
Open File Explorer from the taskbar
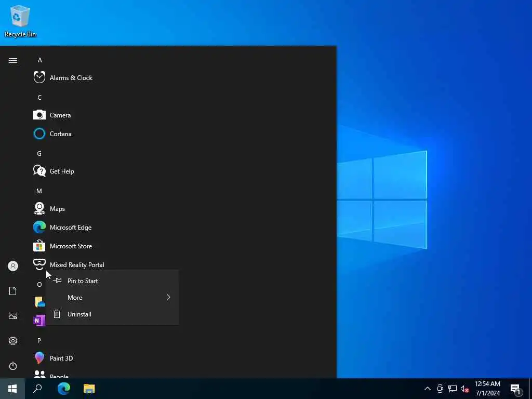(89, 389)
